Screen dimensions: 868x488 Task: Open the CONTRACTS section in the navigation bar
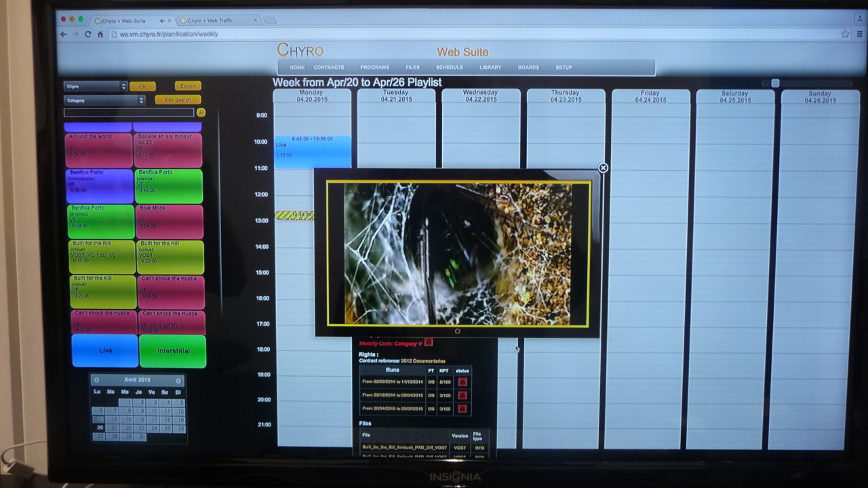pos(329,67)
